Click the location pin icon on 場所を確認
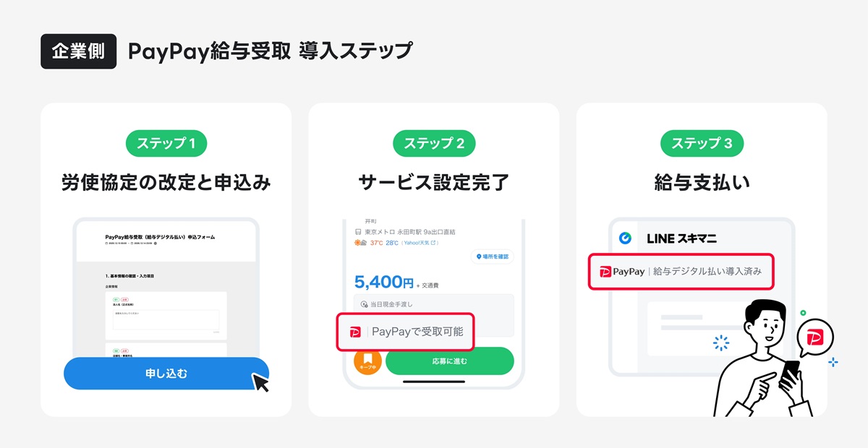868x448 pixels. [479, 256]
